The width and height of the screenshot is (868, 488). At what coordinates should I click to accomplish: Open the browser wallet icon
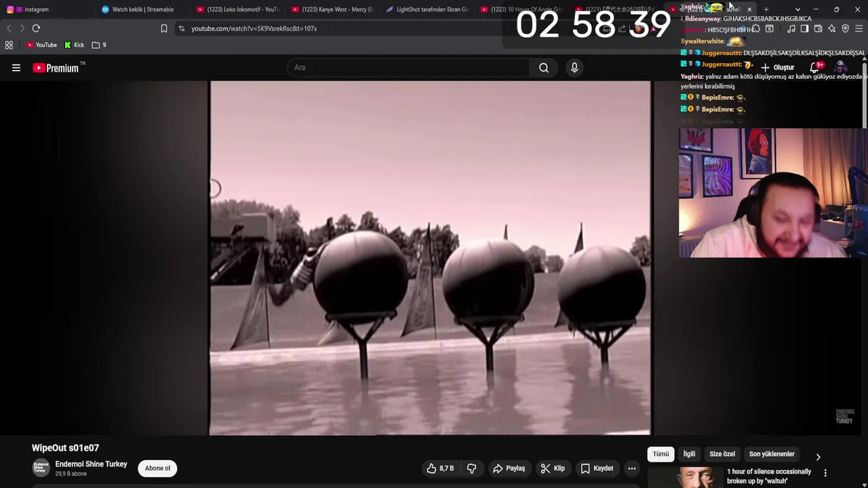tap(818, 28)
